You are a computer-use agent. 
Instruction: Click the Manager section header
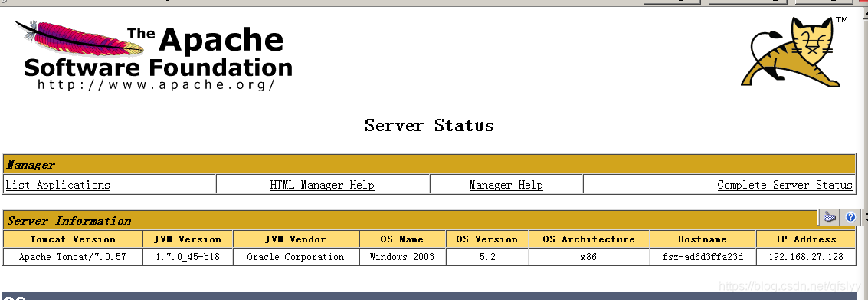click(x=430, y=165)
